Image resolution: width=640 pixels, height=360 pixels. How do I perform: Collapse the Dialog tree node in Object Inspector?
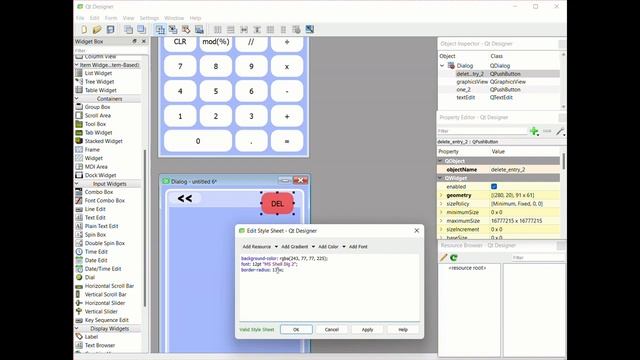point(442,66)
